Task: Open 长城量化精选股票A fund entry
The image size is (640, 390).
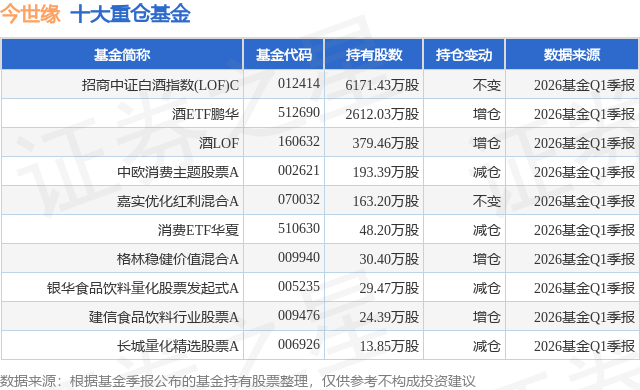Action: click(x=178, y=346)
